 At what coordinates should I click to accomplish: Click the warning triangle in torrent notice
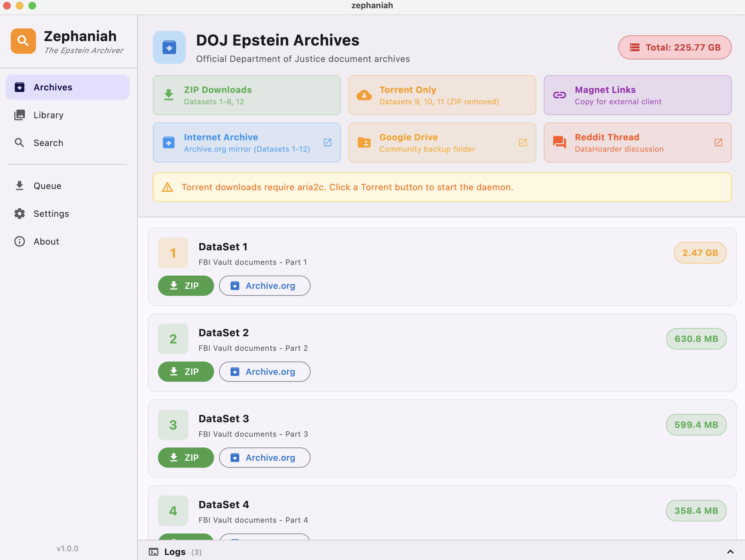tap(167, 187)
